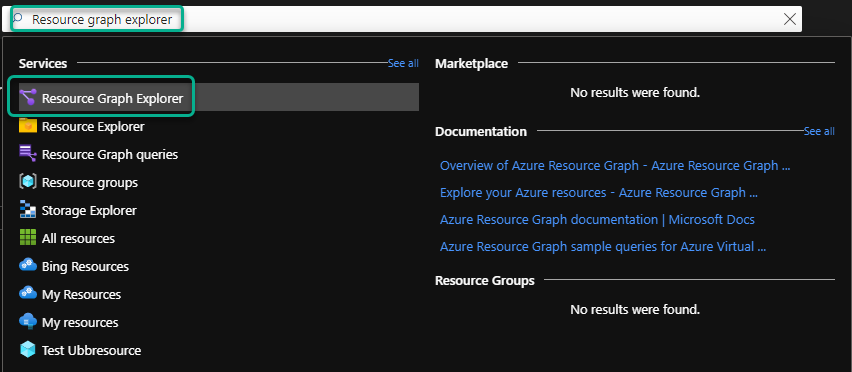Image resolution: width=852 pixels, height=372 pixels.
Task: Click the Resource groups cube icon
Action: point(28,182)
